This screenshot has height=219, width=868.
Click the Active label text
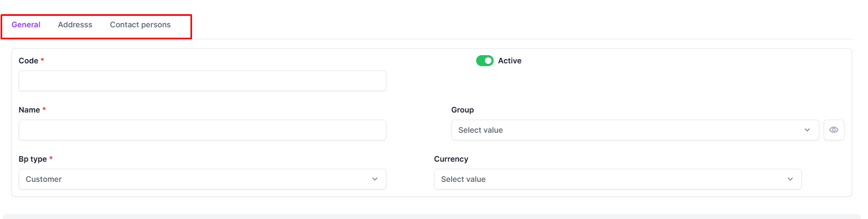510,61
